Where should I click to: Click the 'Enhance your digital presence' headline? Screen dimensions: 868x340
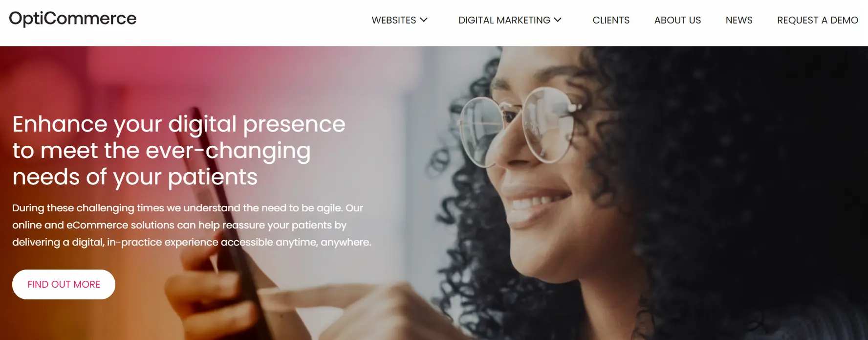point(179,150)
